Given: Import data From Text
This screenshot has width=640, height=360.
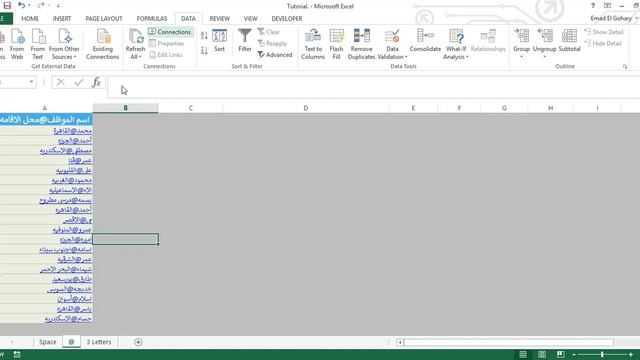Looking at the screenshot, I should coord(38,44).
